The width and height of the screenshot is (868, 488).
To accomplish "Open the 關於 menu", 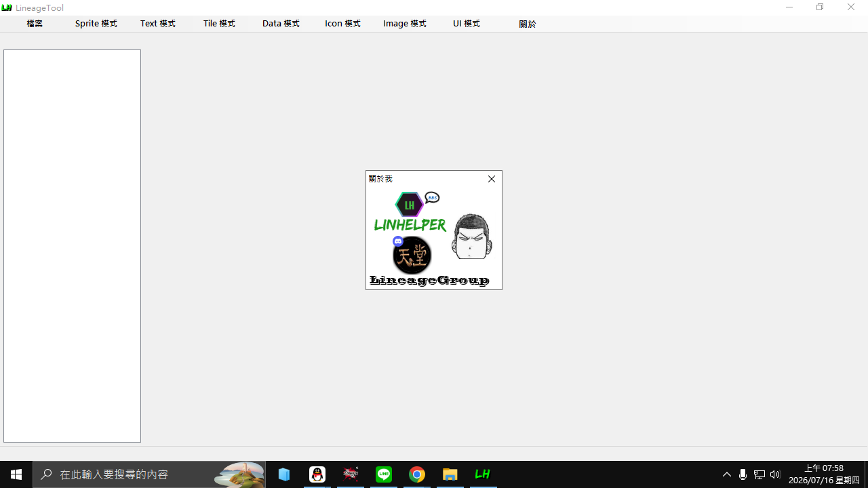I will tap(528, 24).
